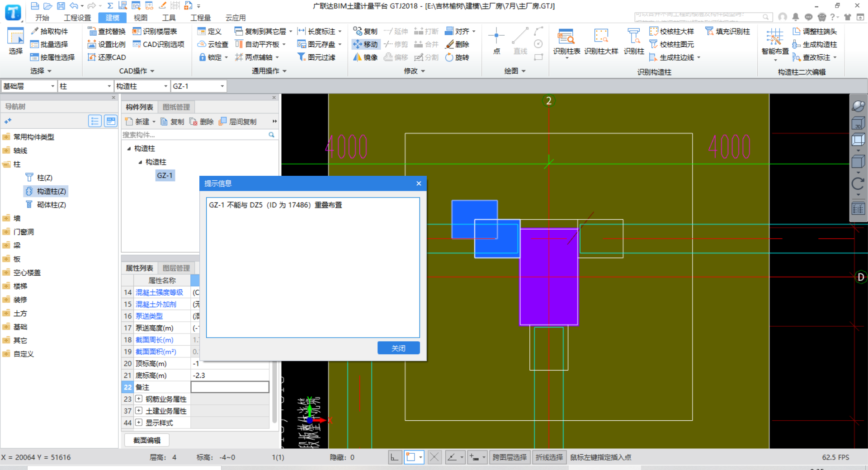The image size is (868, 470).
Task: Click 填充识别柱 fill recognize column
Action: (728, 31)
